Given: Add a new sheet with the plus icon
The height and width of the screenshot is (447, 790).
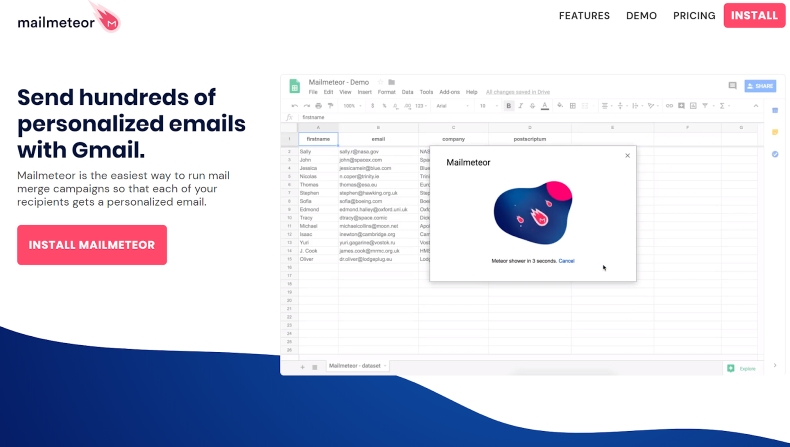Looking at the screenshot, I should pos(303,367).
